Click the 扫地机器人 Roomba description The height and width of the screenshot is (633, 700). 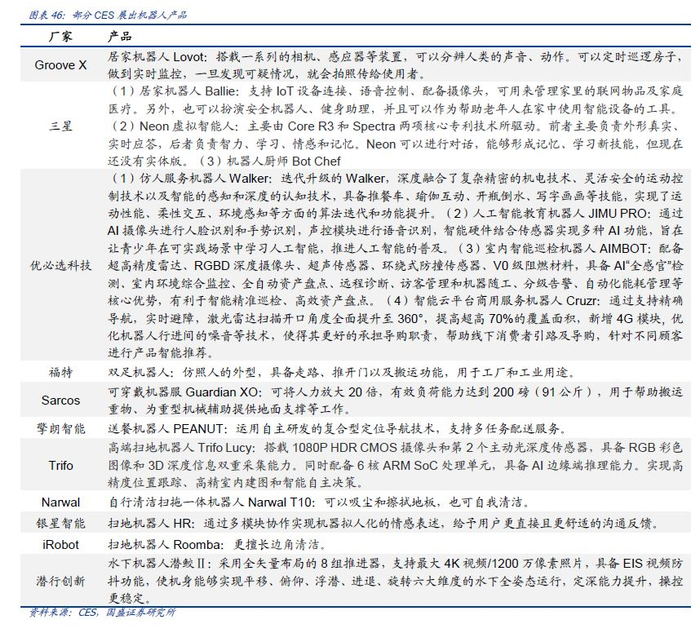coord(217,545)
